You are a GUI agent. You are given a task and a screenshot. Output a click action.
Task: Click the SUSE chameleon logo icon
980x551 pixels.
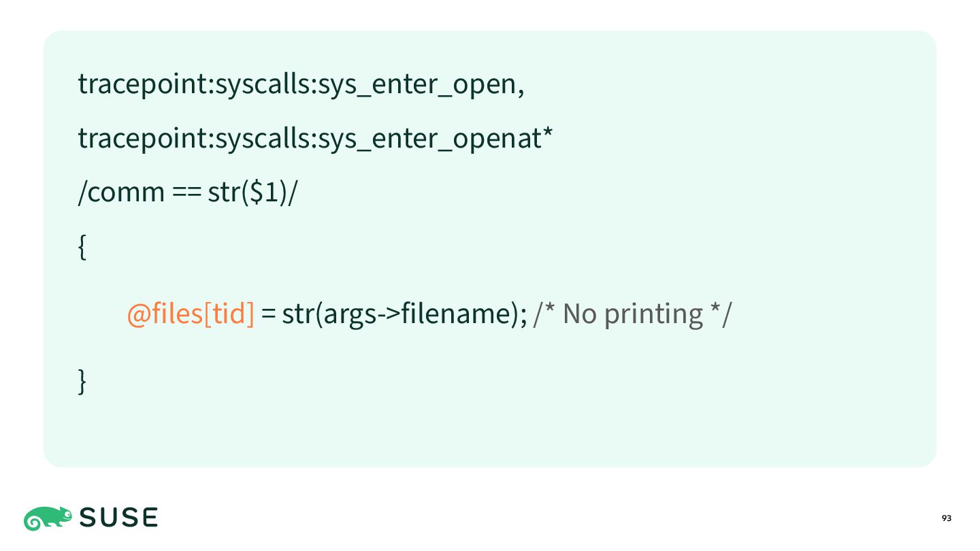coord(48,518)
